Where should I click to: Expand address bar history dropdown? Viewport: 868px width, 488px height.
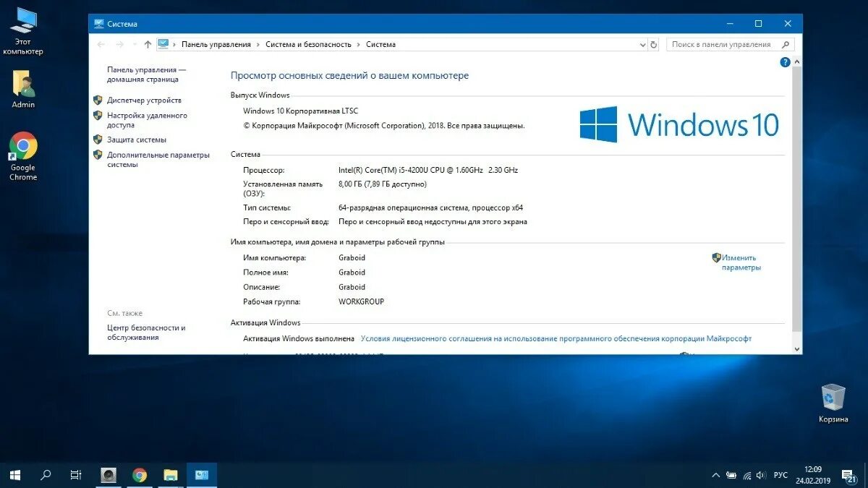coord(643,44)
